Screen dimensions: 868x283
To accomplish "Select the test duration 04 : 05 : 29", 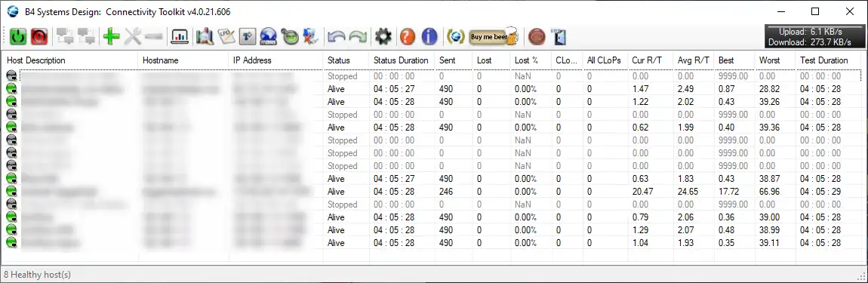I will 820,192.
